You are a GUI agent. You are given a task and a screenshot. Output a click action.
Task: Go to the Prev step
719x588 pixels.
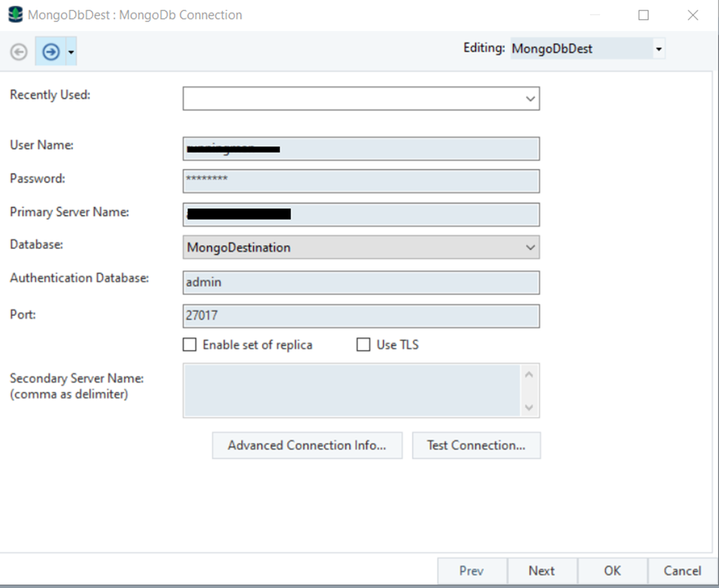tap(471, 570)
